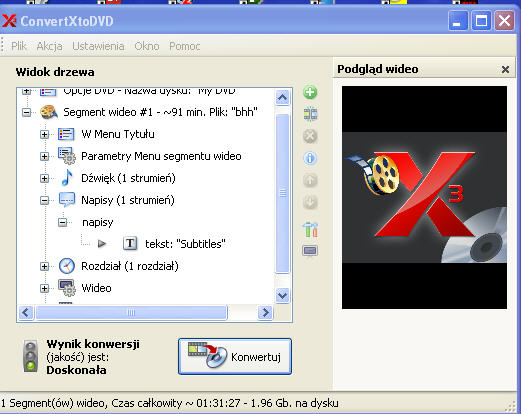Click the ConvertXtoDVD red X title bar icon

click(9, 21)
